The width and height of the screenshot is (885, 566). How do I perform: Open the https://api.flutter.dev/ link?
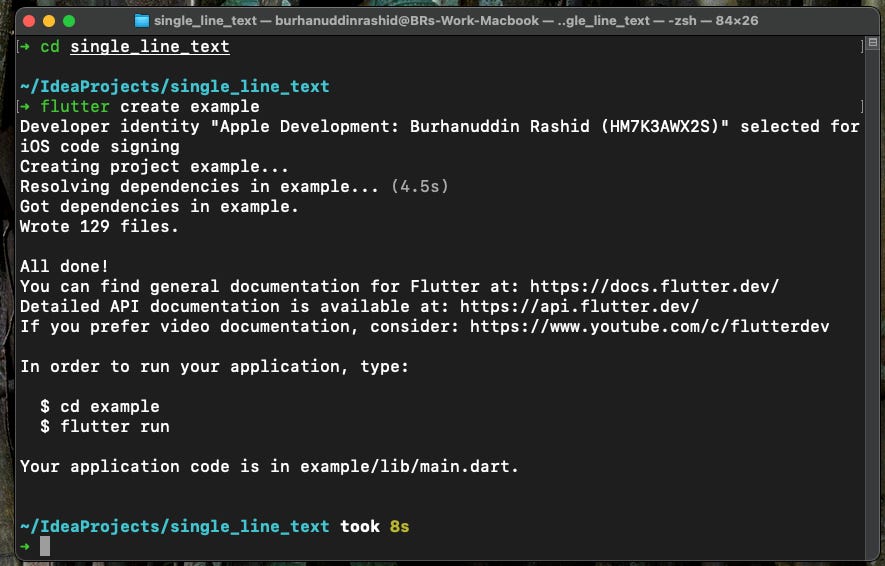click(x=579, y=306)
